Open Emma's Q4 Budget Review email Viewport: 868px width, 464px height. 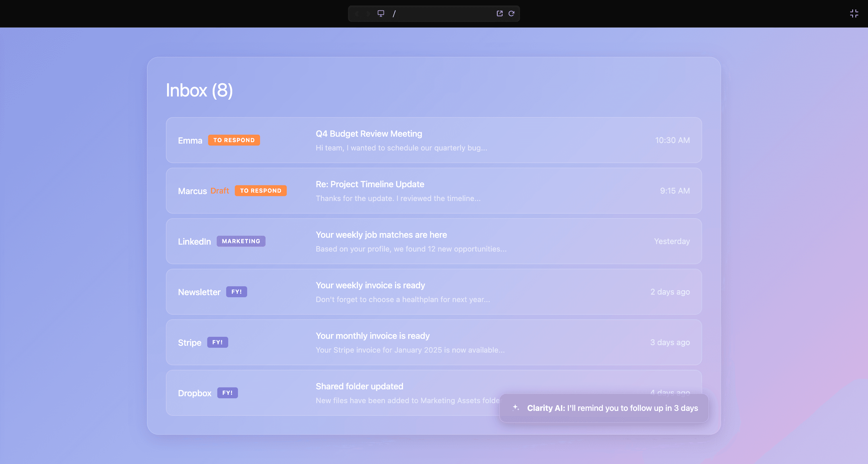[x=369, y=134]
